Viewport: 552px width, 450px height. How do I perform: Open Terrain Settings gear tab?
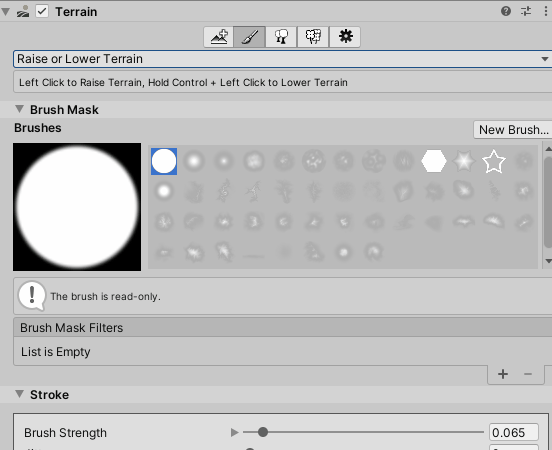[x=345, y=37]
